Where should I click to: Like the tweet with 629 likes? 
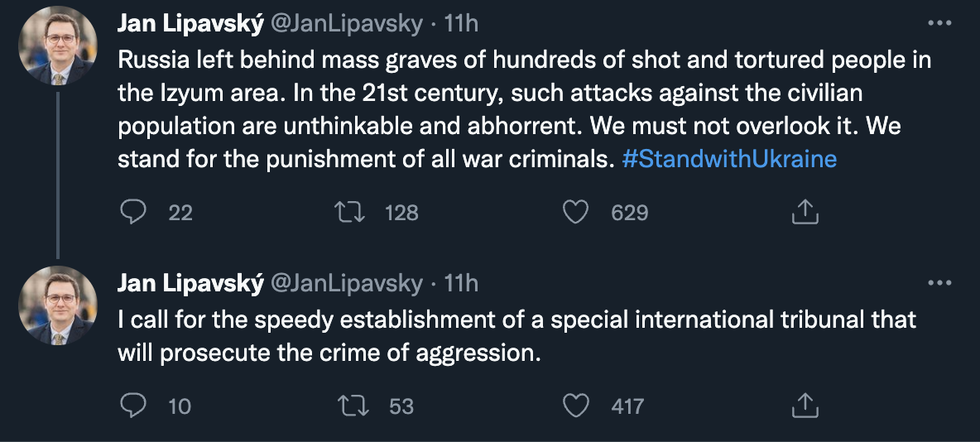(x=575, y=213)
